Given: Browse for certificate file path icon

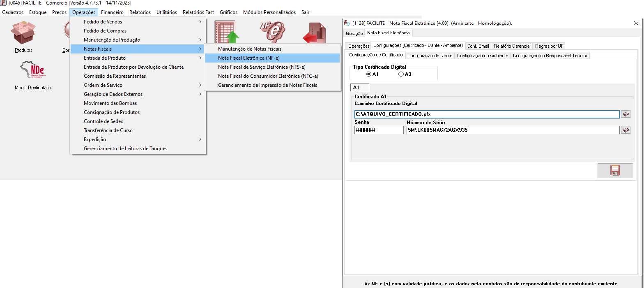Looking at the screenshot, I should coord(626,114).
